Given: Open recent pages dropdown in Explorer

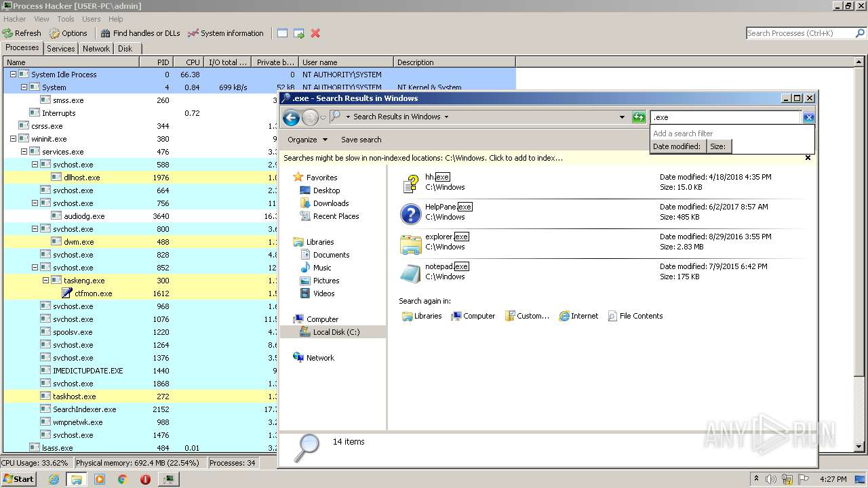Looking at the screenshot, I should (323, 118).
